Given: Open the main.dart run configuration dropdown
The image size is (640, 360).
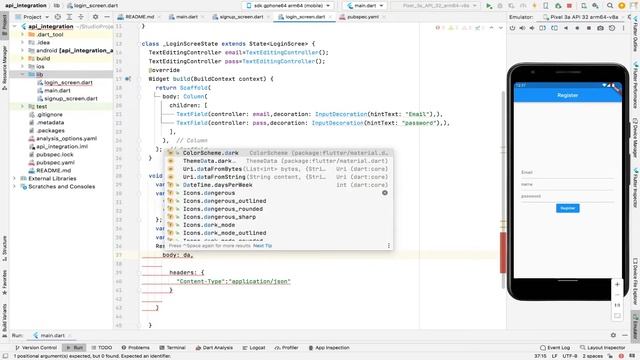Looking at the screenshot, I should point(365,6).
